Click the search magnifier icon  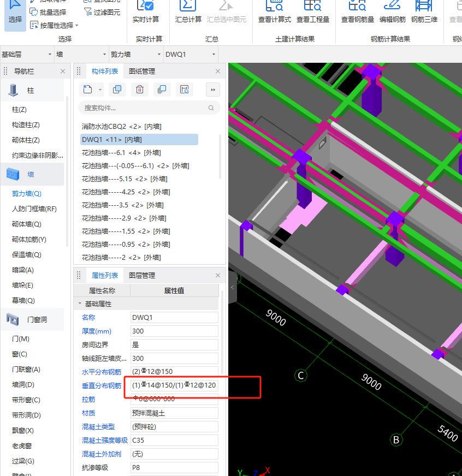pyautogui.click(x=211, y=108)
